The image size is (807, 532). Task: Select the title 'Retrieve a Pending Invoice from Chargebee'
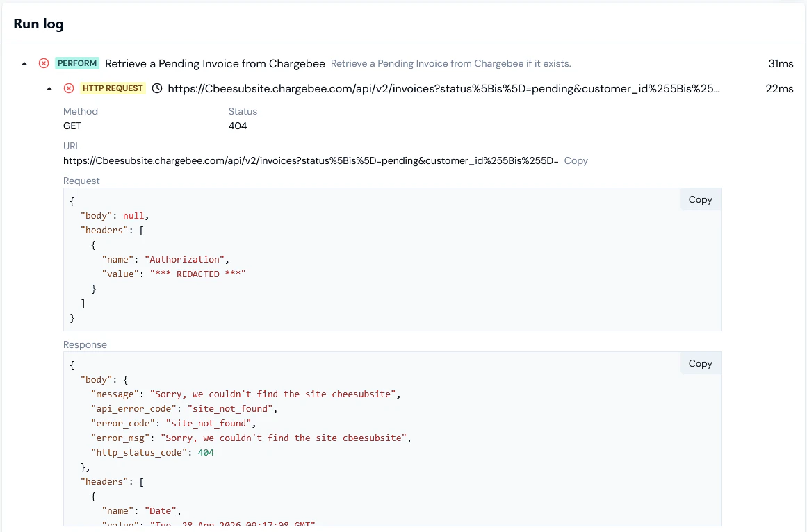tap(215, 64)
